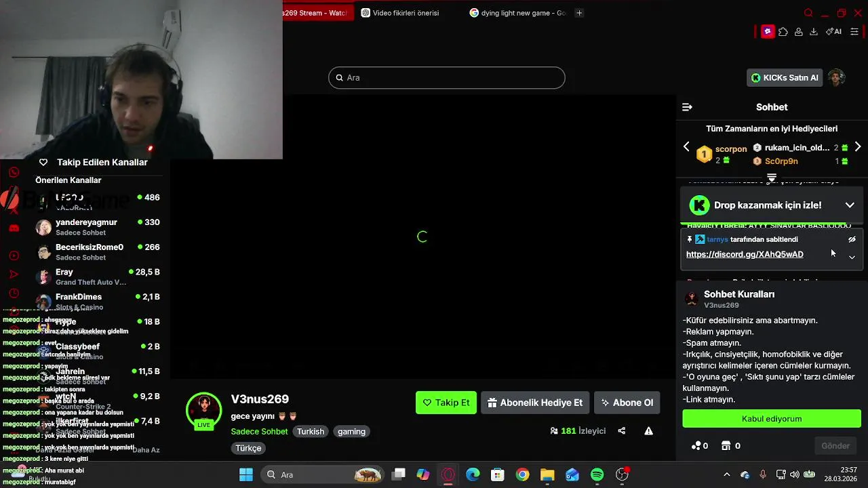This screenshot has height=488, width=868.
Task: Hide the pinned discord message with eye icon
Action: 852,239
